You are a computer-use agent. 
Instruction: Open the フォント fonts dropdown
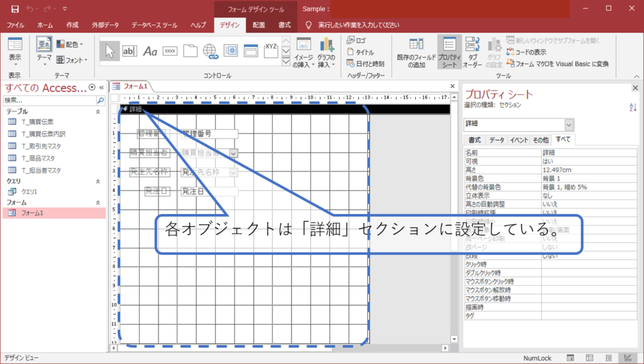tap(72, 60)
